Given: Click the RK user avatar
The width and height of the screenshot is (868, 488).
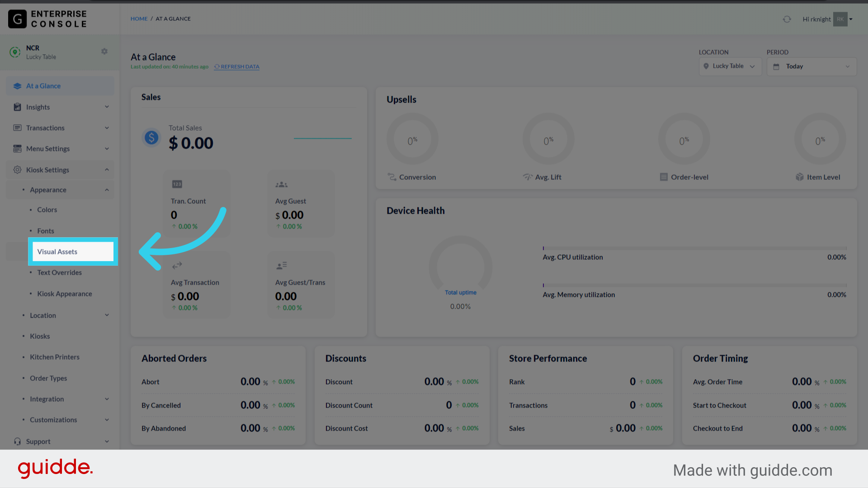Looking at the screenshot, I should [840, 19].
